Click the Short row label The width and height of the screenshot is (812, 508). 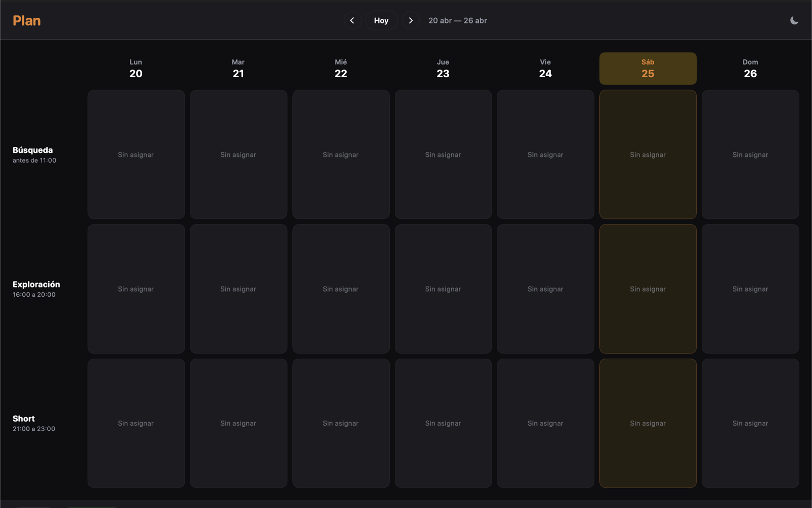tap(24, 419)
